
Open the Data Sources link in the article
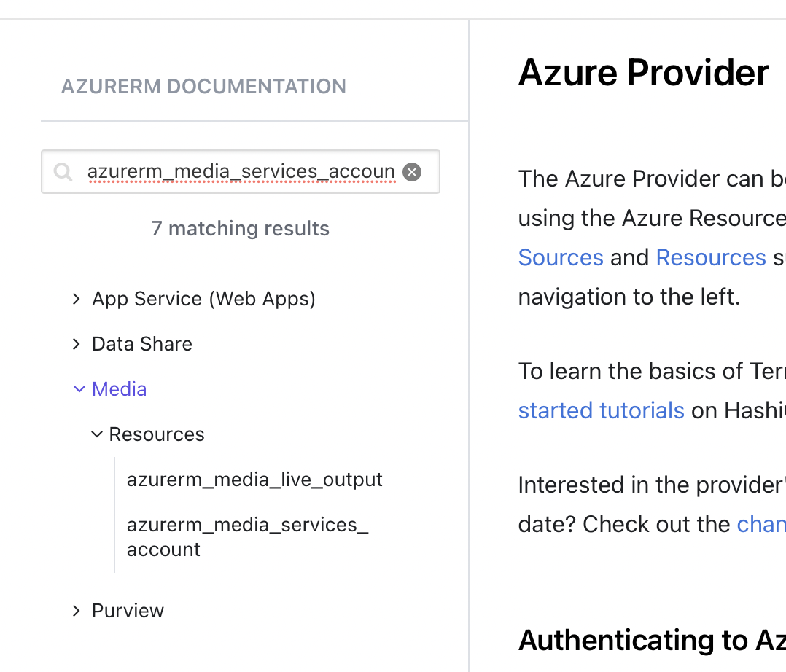click(561, 257)
